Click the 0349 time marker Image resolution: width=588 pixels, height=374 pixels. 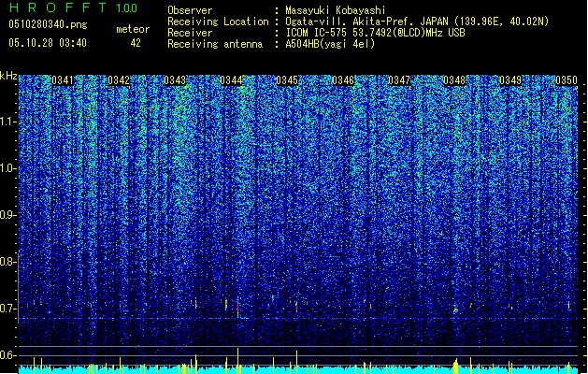pyautogui.click(x=510, y=80)
